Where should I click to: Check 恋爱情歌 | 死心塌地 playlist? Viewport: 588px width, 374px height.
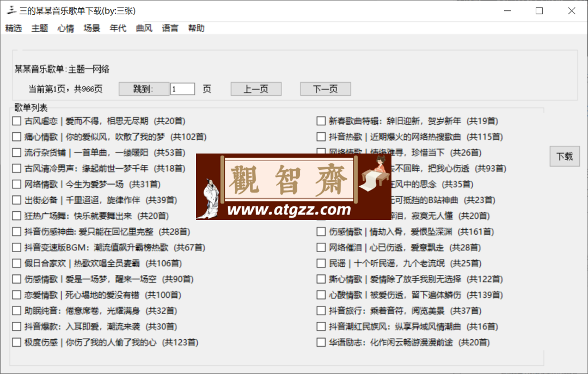pyautogui.click(x=16, y=295)
